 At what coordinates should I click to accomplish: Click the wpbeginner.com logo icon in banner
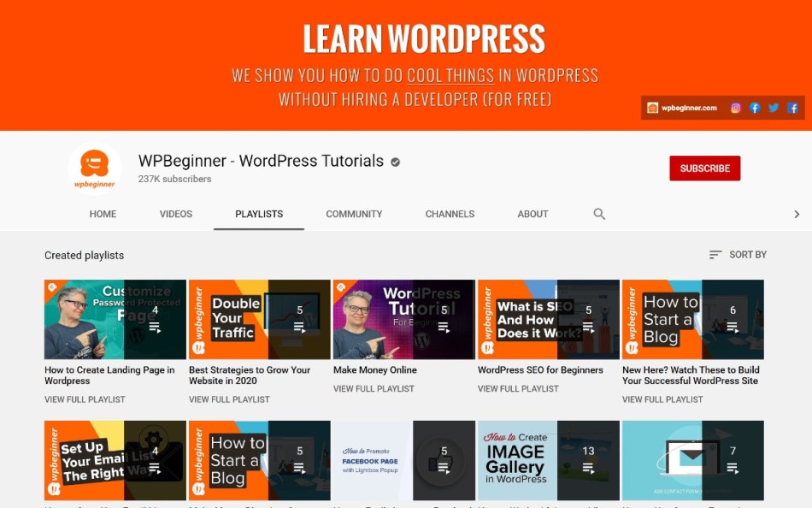(652, 108)
